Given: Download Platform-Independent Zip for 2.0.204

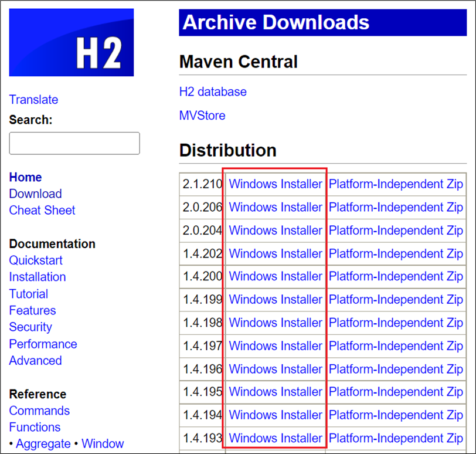Looking at the screenshot, I should coord(396,231).
